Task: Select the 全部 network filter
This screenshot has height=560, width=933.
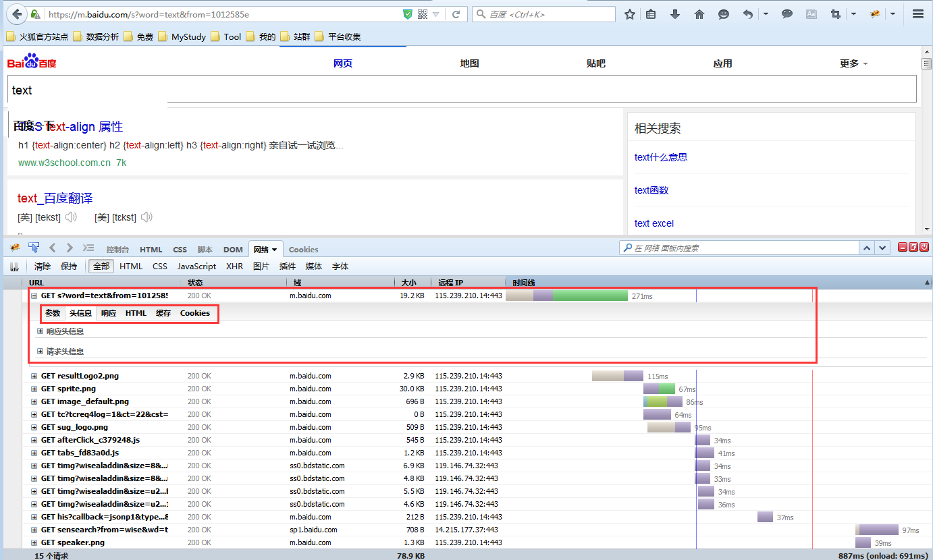Action: click(101, 267)
